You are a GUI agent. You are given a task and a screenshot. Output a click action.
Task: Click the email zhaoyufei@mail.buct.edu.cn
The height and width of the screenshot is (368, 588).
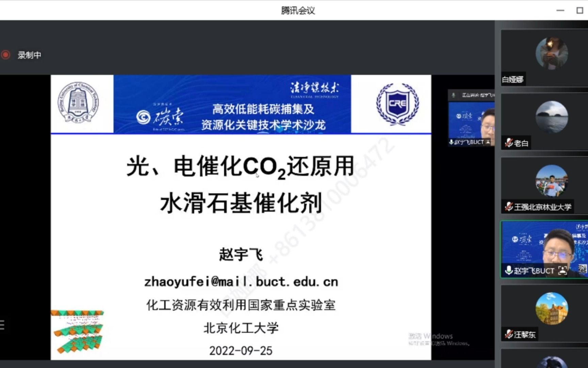coord(241,282)
